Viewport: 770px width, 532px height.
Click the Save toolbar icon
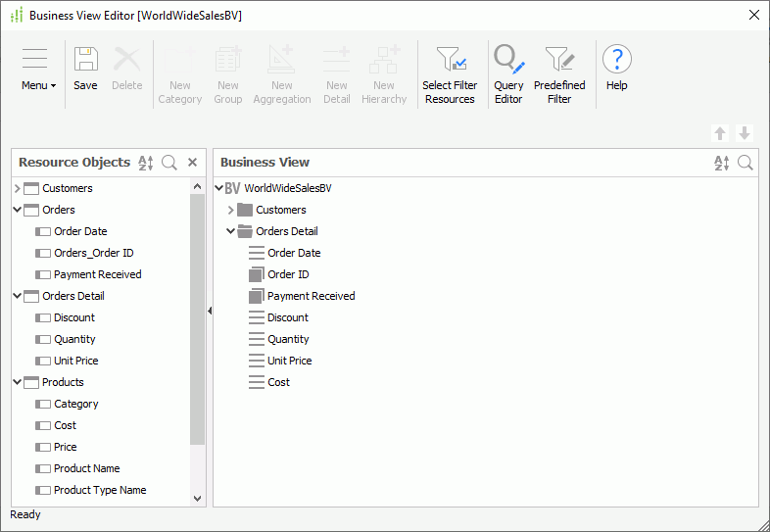click(85, 60)
